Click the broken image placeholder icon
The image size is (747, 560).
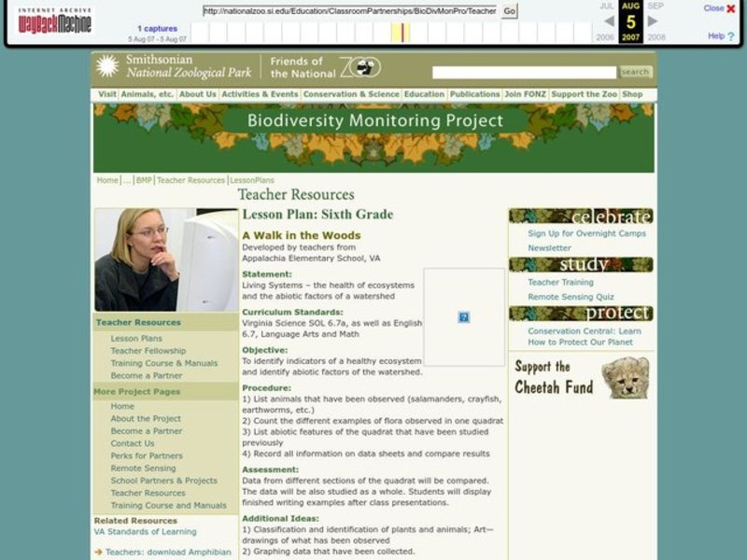coord(463,317)
